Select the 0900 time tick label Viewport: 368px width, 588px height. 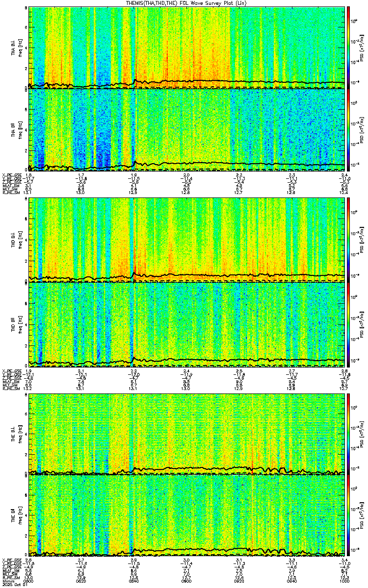click(x=186, y=581)
